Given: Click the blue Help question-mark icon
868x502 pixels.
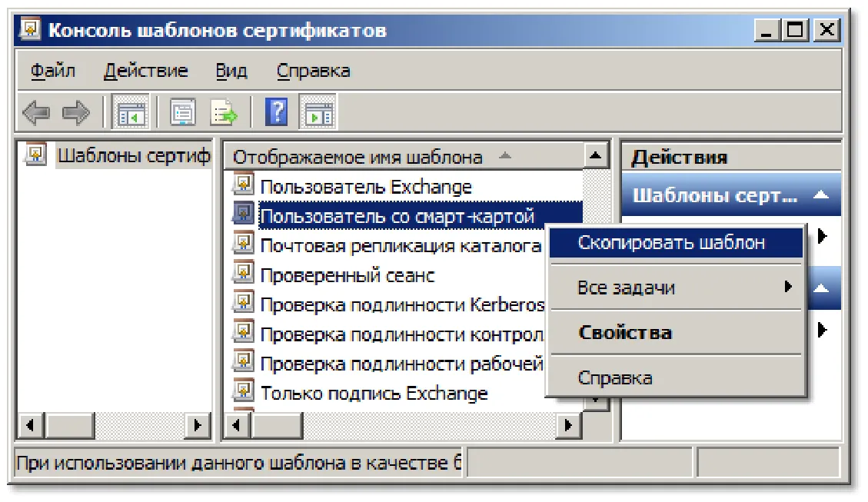Looking at the screenshot, I should (x=276, y=111).
